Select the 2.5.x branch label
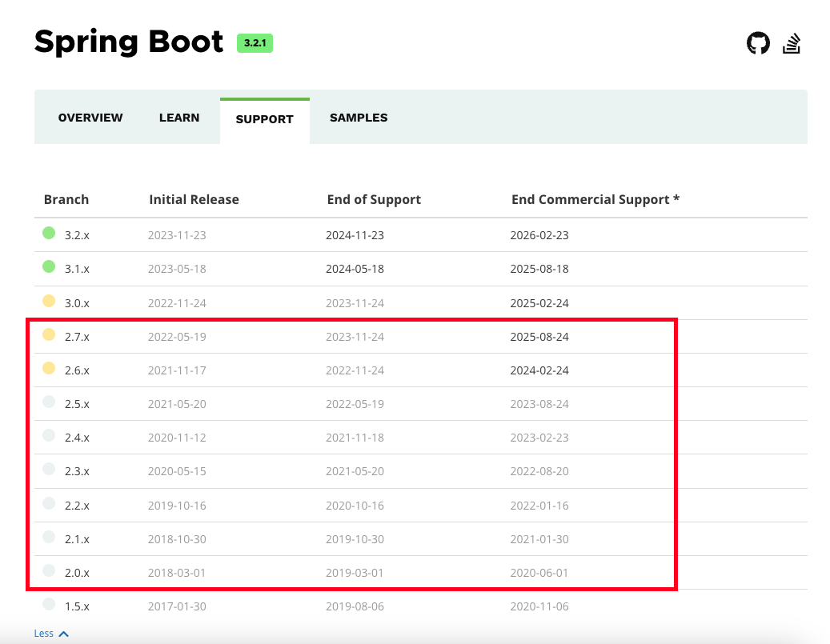This screenshot has height=644, width=830. pyautogui.click(x=78, y=404)
